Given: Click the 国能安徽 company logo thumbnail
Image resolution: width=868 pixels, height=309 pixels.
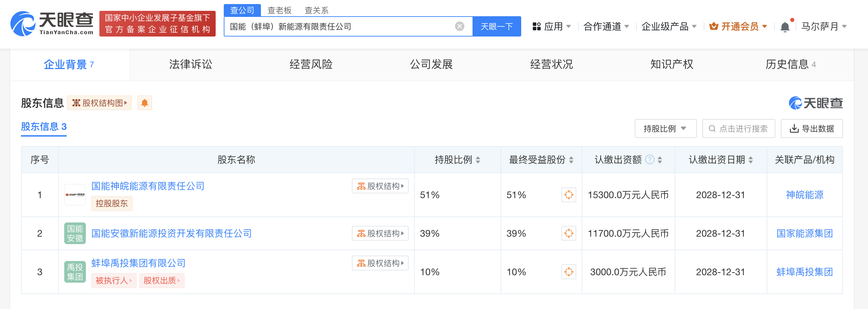Looking at the screenshot, I should (x=75, y=233).
